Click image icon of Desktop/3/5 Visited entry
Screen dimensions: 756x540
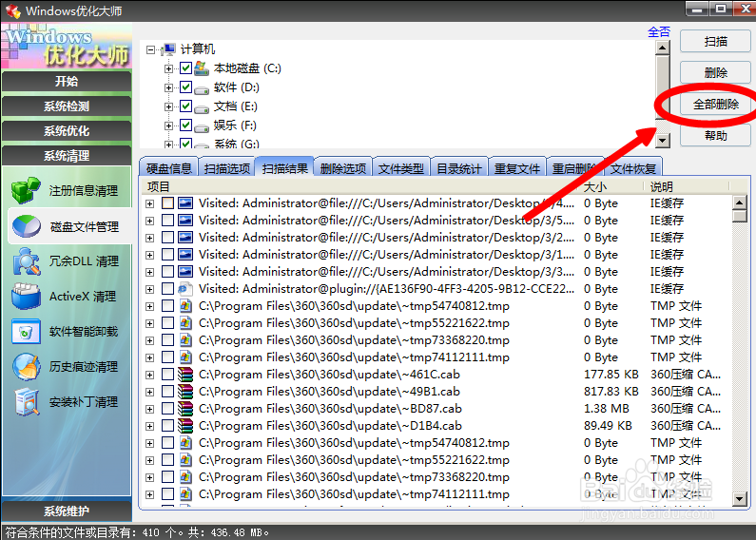(x=185, y=221)
